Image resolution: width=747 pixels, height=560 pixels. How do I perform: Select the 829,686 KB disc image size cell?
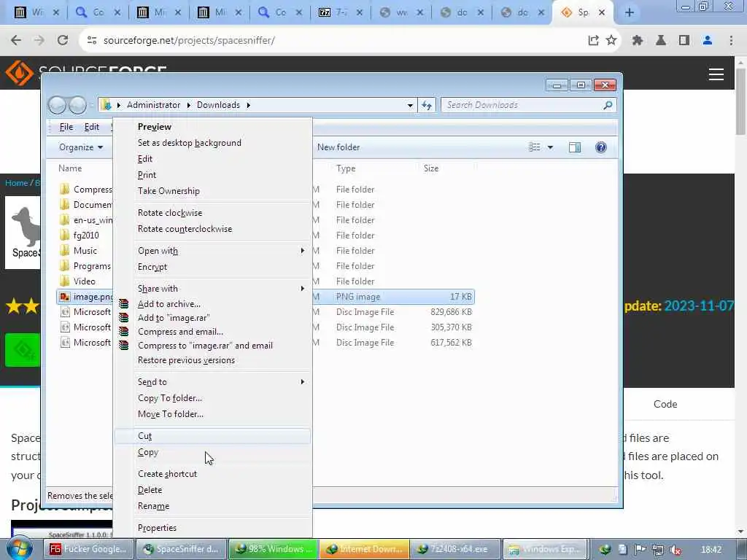(x=451, y=312)
